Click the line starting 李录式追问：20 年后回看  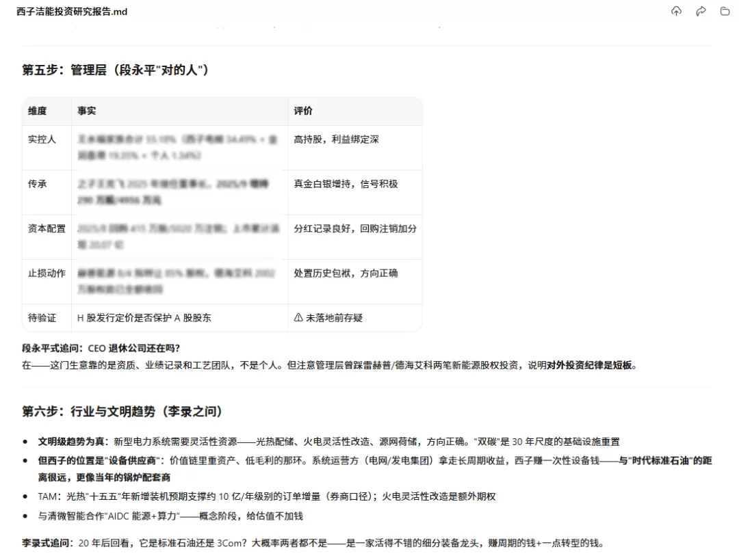pyautogui.click(x=313, y=544)
